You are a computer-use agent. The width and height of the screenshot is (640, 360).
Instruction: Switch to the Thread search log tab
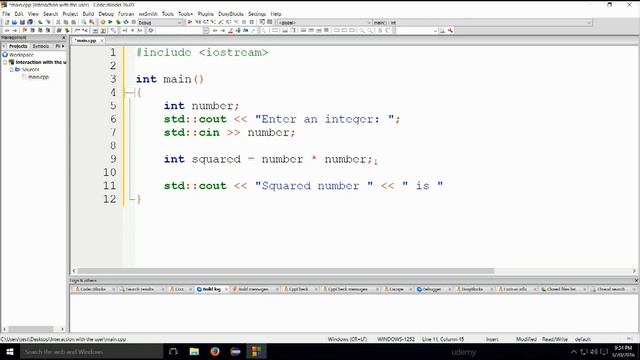611,289
